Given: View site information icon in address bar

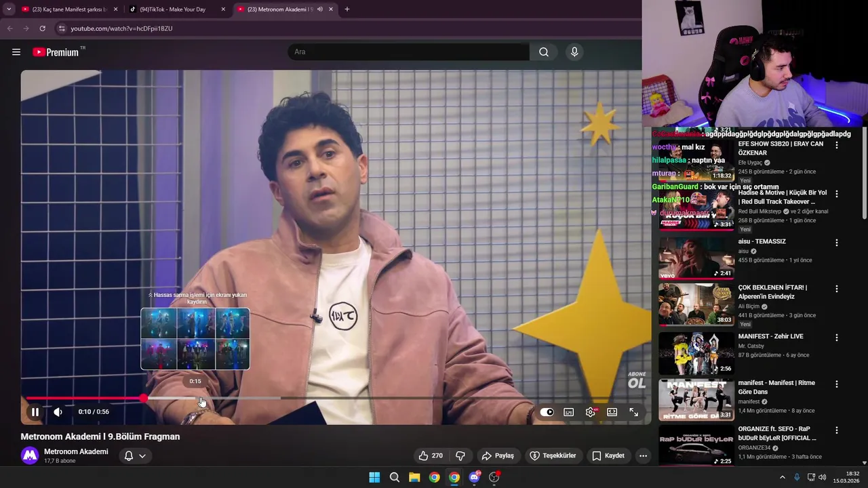Looking at the screenshot, I should [x=61, y=28].
